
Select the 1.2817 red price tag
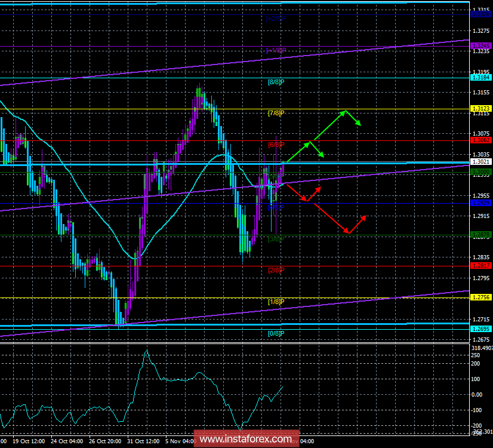(x=480, y=266)
